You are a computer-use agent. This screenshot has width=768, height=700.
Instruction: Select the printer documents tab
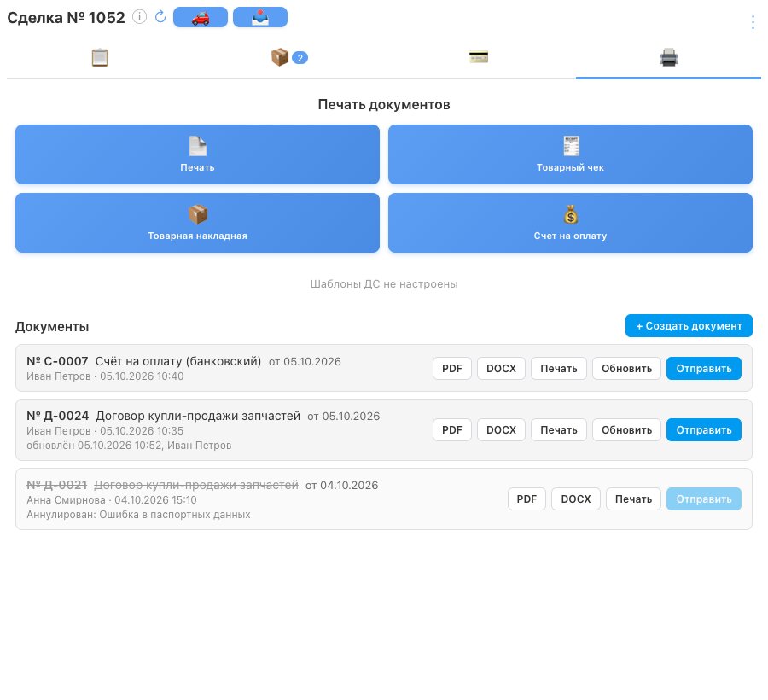click(x=668, y=58)
